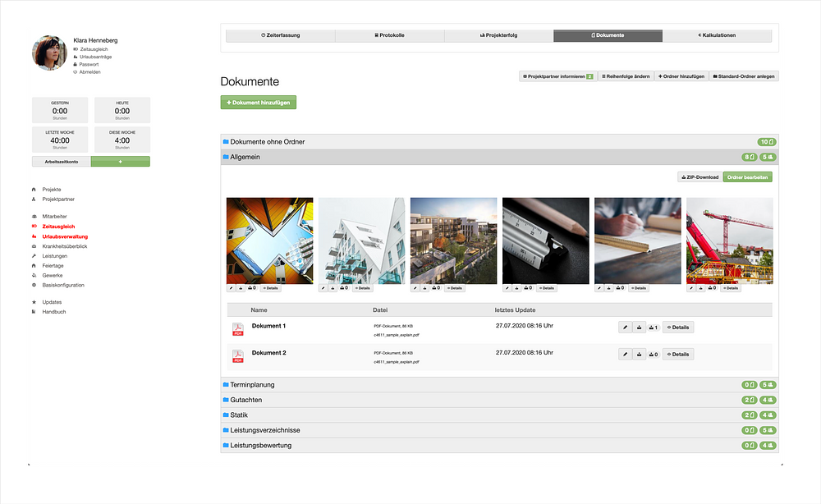Screen dimensions: 821x504
Task: Click the pencil icon for Dokument 2
Action: (x=625, y=355)
